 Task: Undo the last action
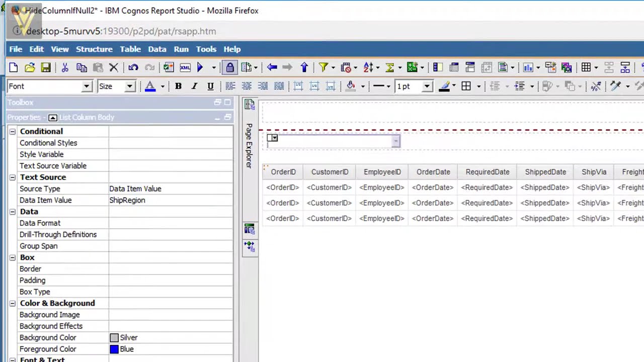(x=133, y=67)
